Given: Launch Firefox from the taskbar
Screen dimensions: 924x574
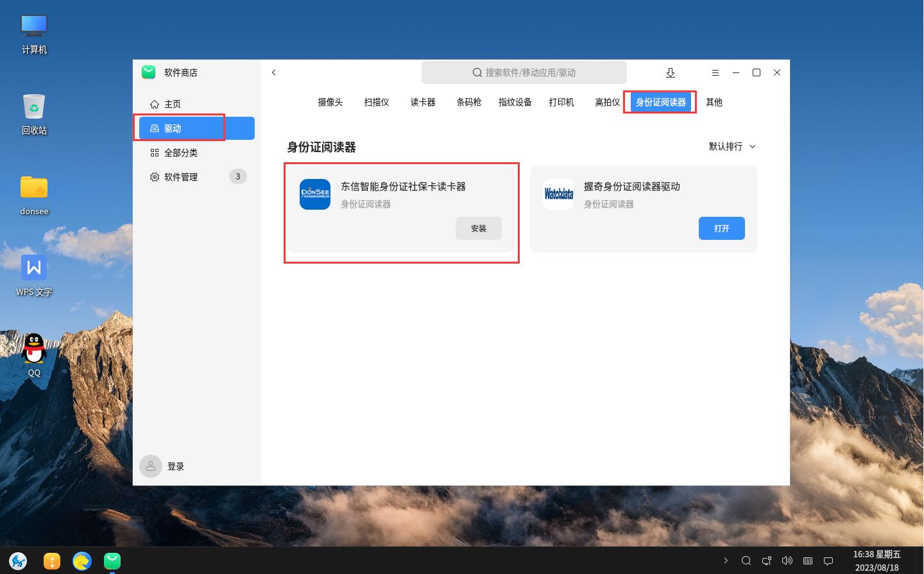Looking at the screenshot, I should [81, 561].
